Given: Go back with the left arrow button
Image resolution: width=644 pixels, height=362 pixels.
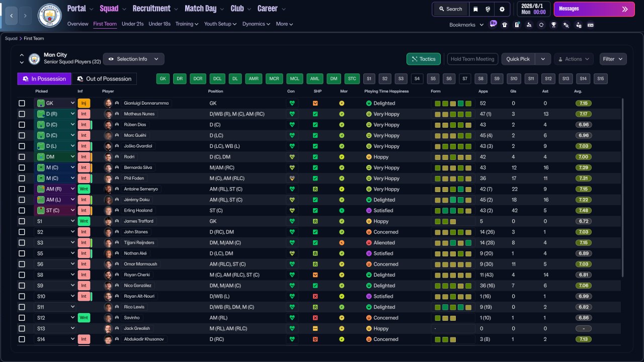Looking at the screenshot, I should pyautogui.click(x=11, y=16).
